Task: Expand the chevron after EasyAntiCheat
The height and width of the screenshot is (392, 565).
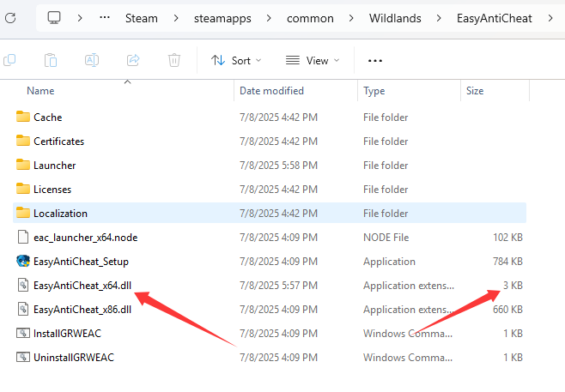Action: pyautogui.click(x=550, y=18)
